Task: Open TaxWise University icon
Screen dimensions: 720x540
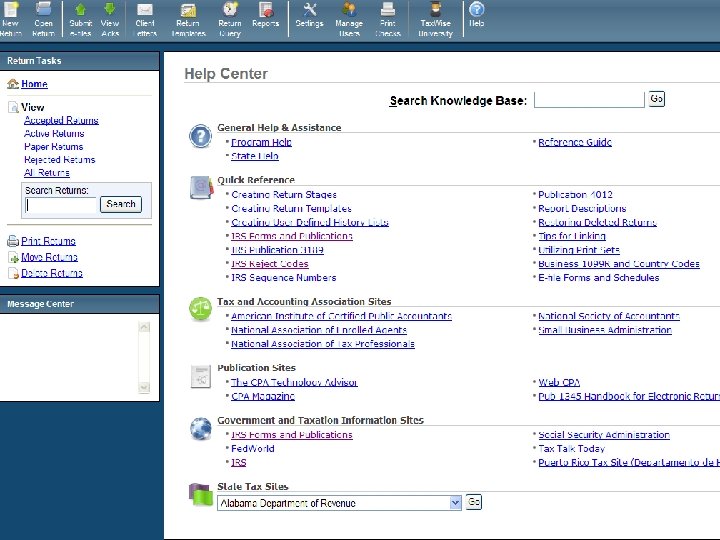Action: (435, 9)
